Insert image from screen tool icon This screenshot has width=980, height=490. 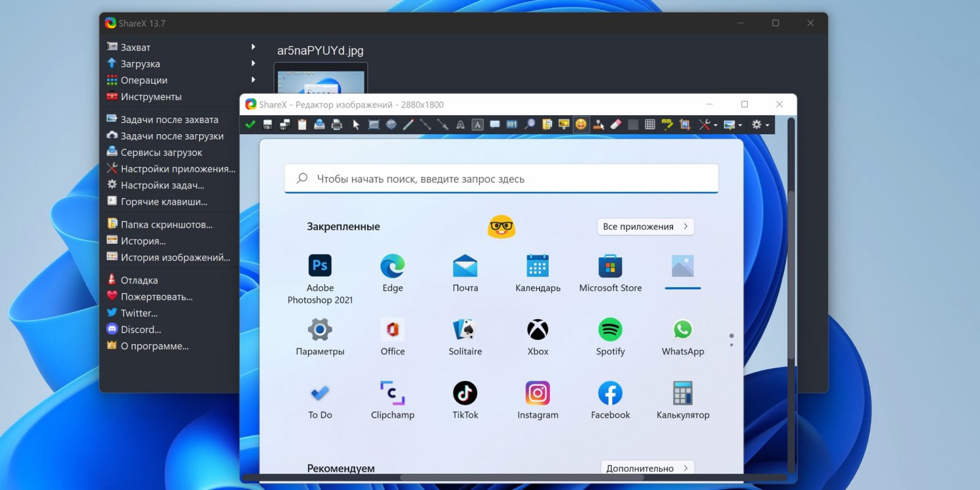[x=563, y=124]
